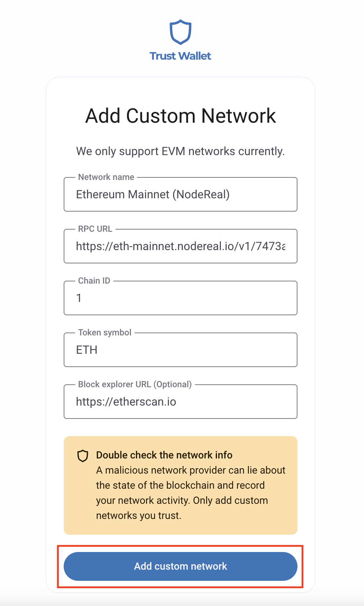The height and width of the screenshot is (606, 364).
Task: Click 'Double check the network info' title
Action: 164,455
